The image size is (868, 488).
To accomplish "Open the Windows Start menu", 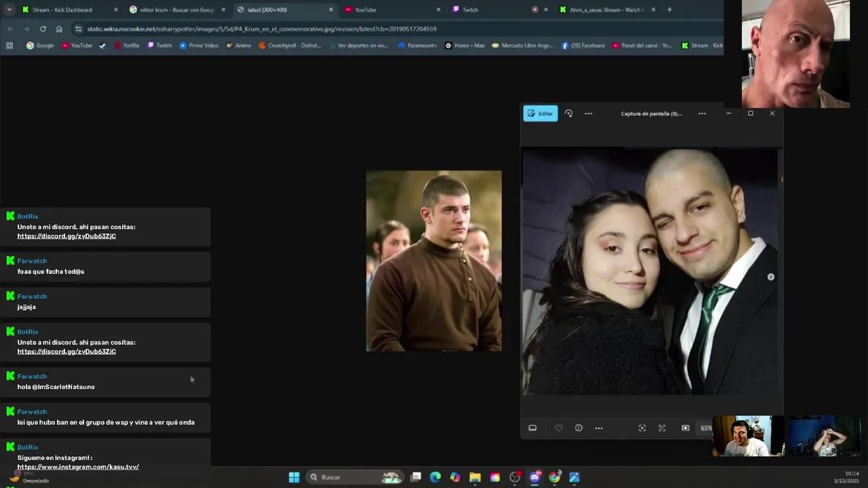I will tap(294, 477).
